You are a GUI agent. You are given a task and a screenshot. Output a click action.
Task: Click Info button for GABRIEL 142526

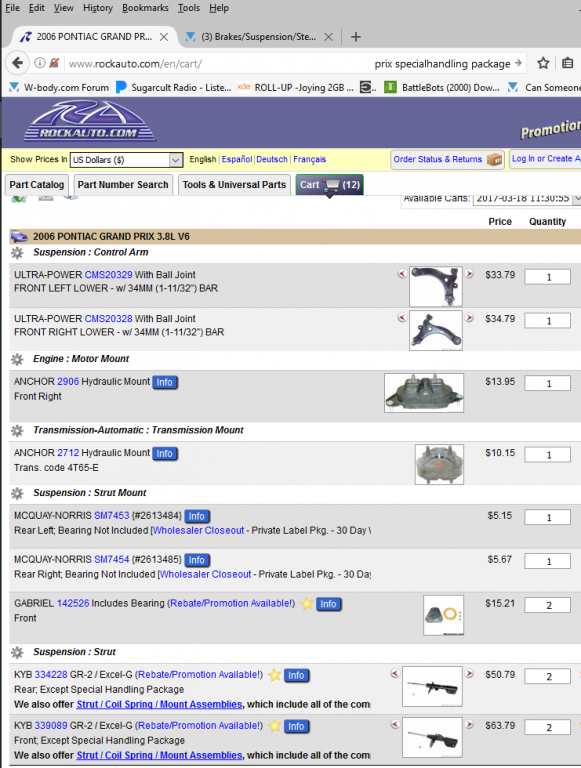pos(328,604)
